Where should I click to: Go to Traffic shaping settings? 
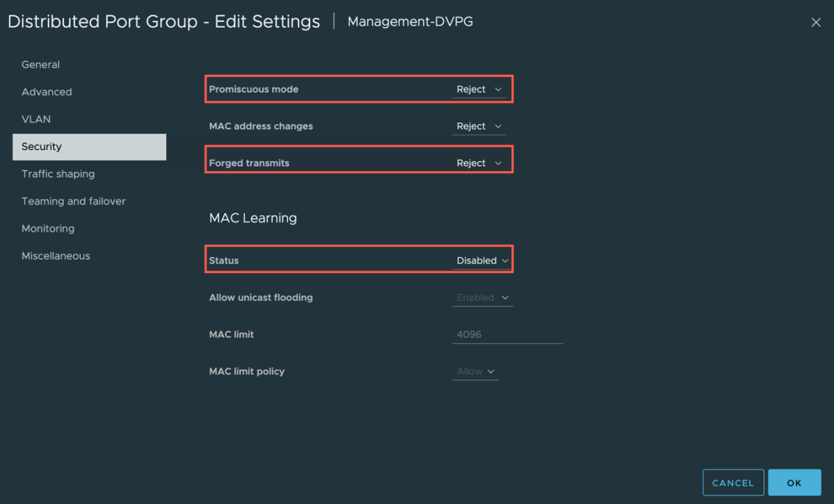click(58, 174)
